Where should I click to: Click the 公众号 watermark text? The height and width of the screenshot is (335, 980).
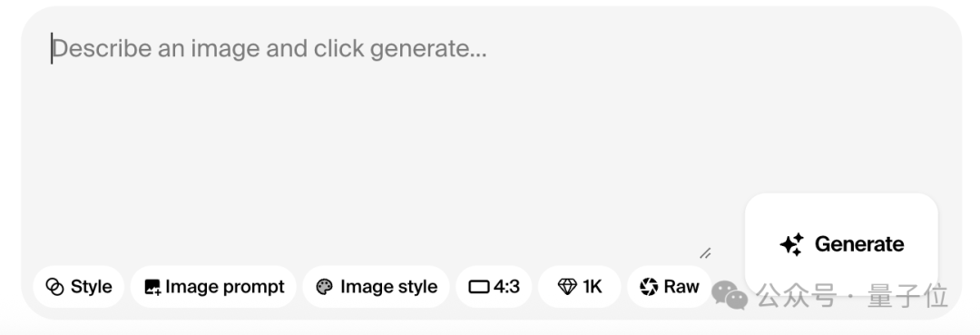(x=797, y=296)
